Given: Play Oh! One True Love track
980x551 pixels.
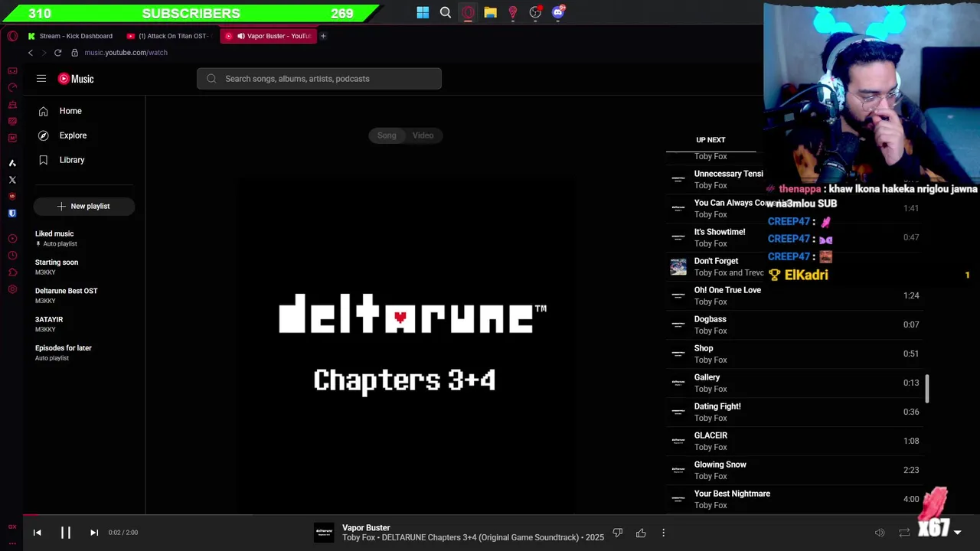Looking at the screenshot, I should click(794, 295).
